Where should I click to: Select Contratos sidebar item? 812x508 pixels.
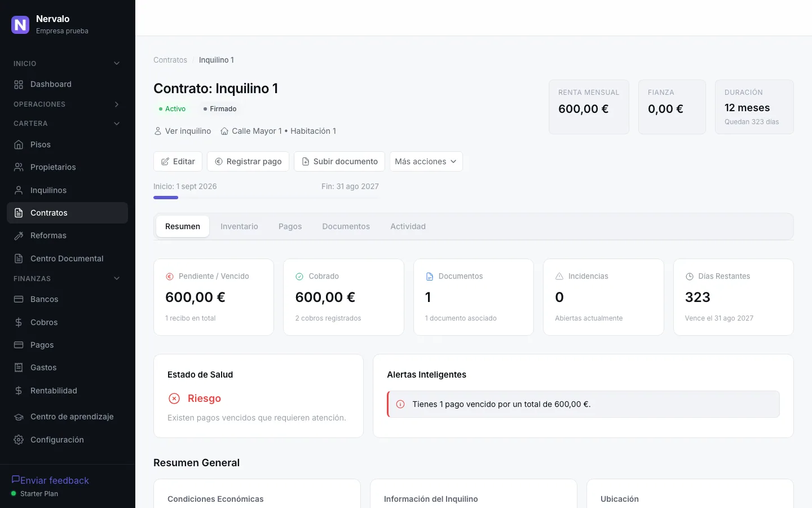67,213
